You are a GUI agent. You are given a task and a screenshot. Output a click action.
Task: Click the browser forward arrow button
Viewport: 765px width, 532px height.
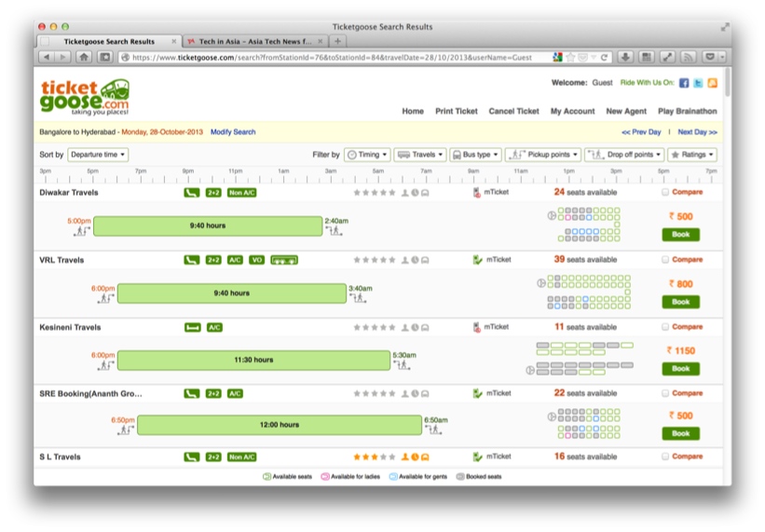[62, 57]
